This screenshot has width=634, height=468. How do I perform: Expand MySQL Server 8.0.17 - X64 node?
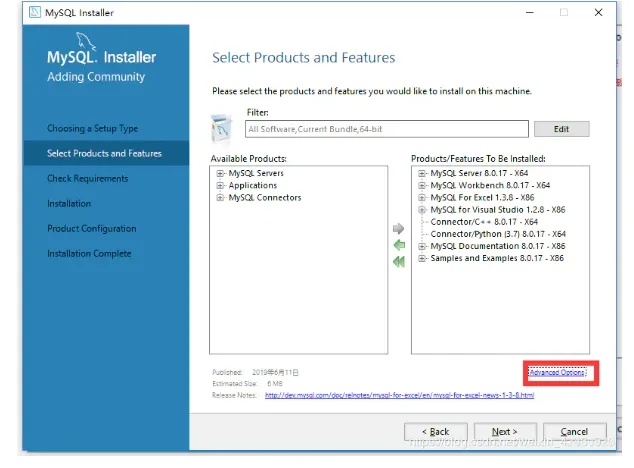pos(422,173)
